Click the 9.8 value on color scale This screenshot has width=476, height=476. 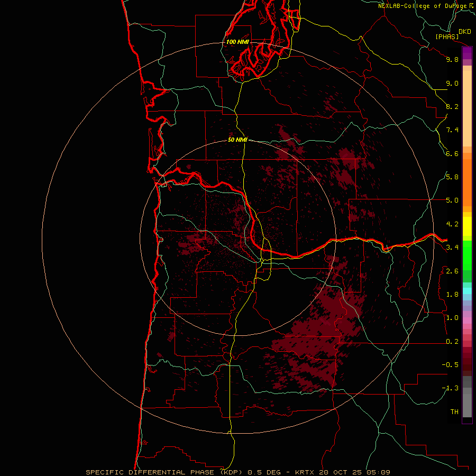pyautogui.click(x=452, y=59)
